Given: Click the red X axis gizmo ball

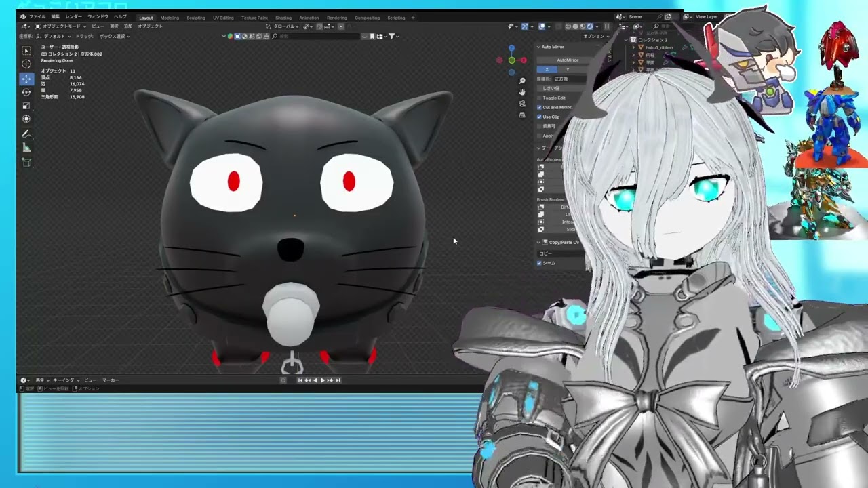Looking at the screenshot, I should pos(523,60).
